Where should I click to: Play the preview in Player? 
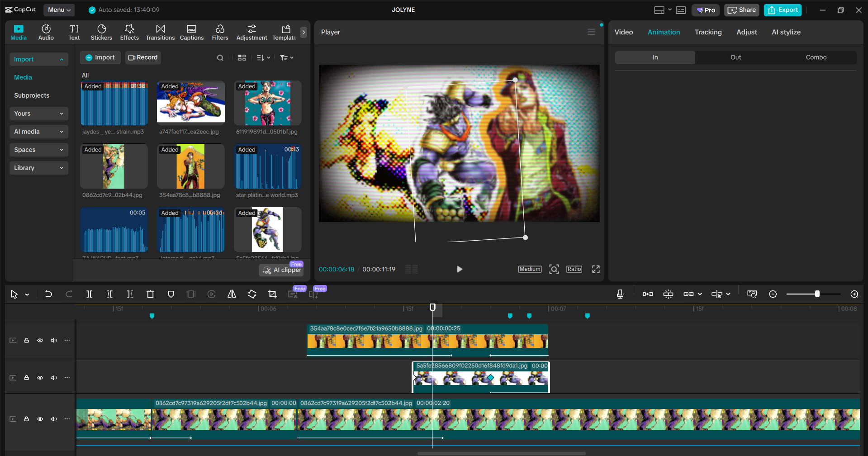point(459,269)
